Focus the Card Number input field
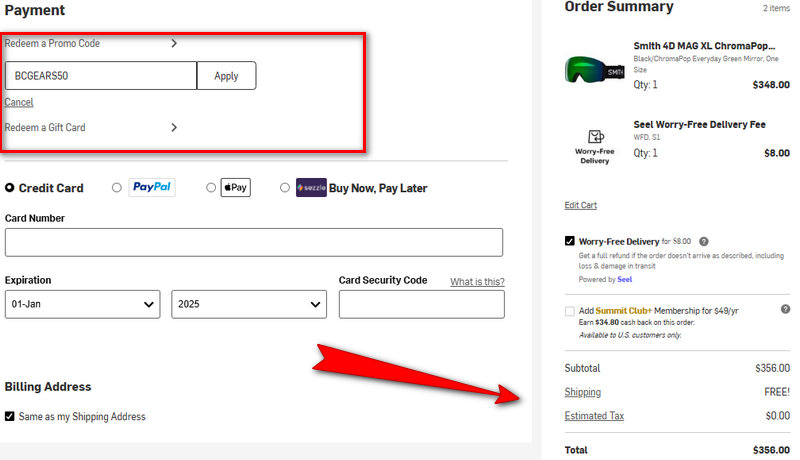Image resolution: width=800 pixels, height=460 pixels. (254, 242)
